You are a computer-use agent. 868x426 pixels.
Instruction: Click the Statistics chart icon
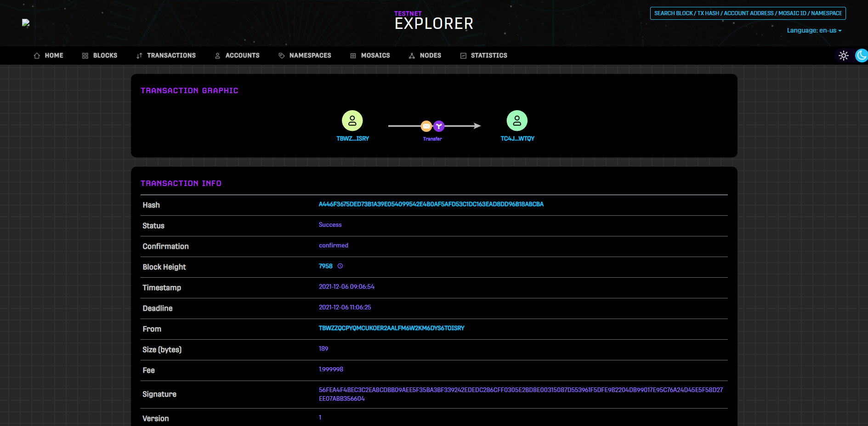(463, 56)
